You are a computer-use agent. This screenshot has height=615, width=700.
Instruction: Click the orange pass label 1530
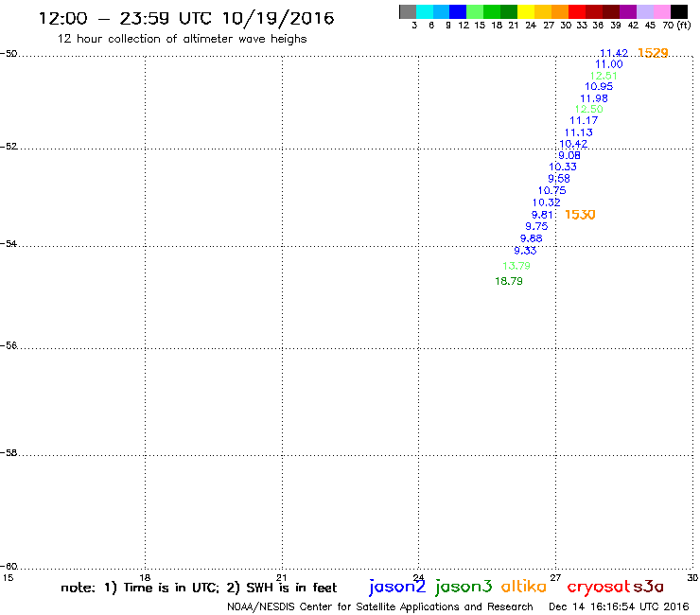point(580,215)
